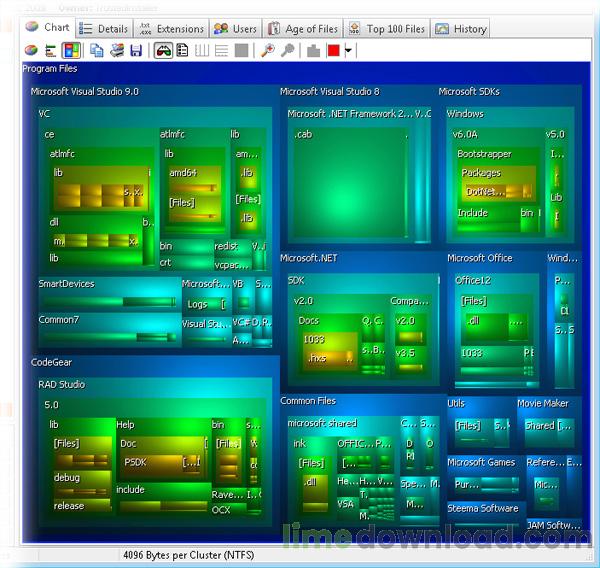The image size is (600, 568).
Task: Copy the chart to clipboard
Action: (x=97, y=50)
